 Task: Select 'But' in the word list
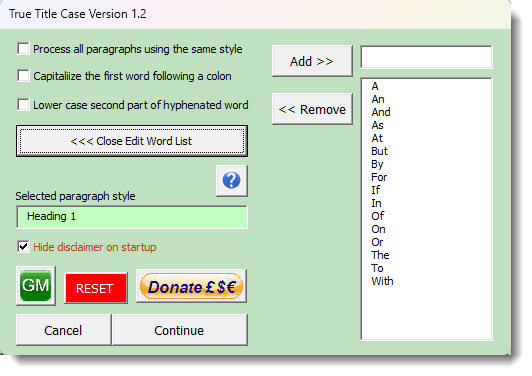379,151
